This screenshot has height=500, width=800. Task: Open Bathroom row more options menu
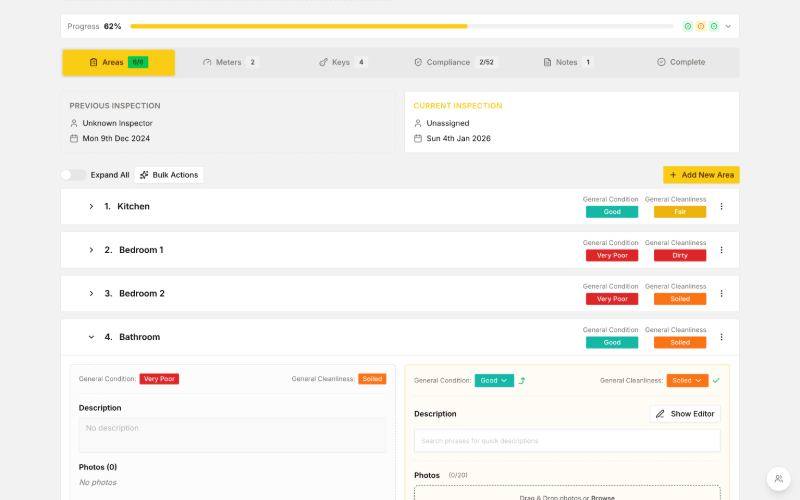click(721, 337)
